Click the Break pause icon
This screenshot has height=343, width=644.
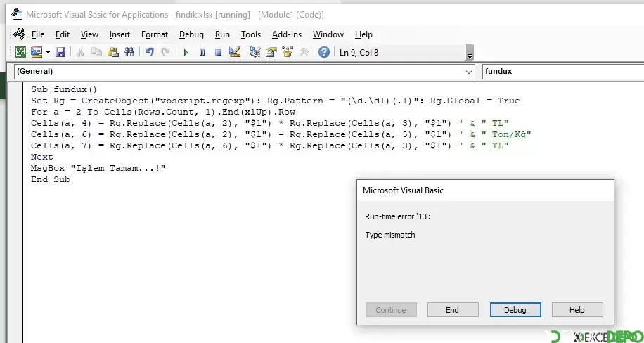[202, 53]
